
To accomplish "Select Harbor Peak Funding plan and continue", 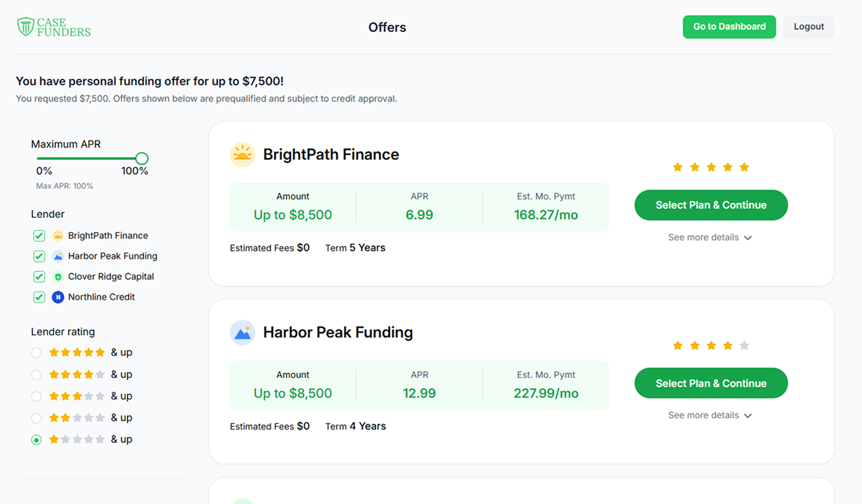I will point(711,383).
